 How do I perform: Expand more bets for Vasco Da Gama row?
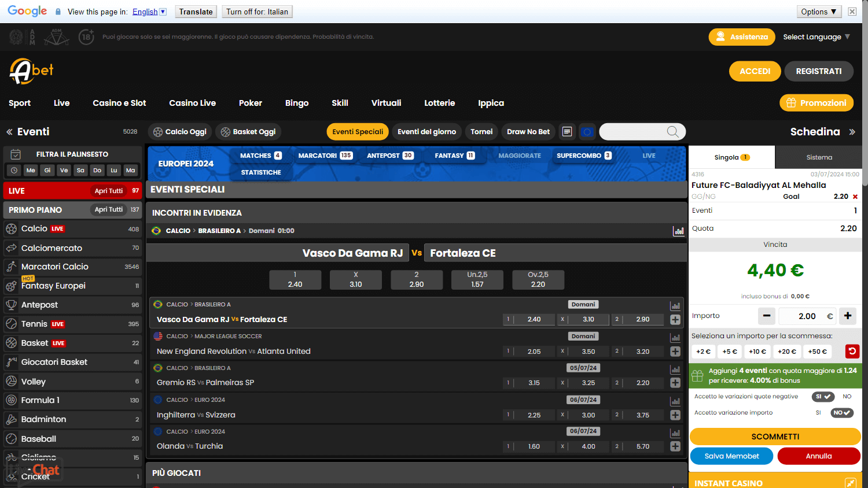675,319
